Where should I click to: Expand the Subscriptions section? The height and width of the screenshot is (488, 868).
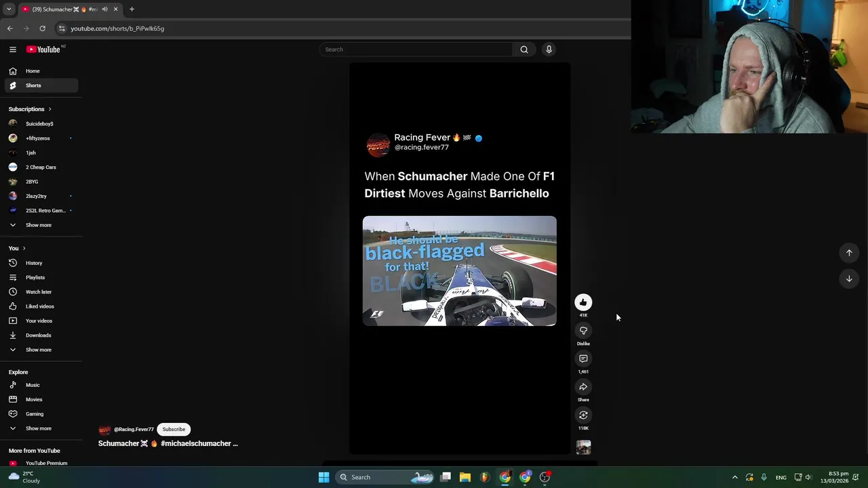pos(30,109)
